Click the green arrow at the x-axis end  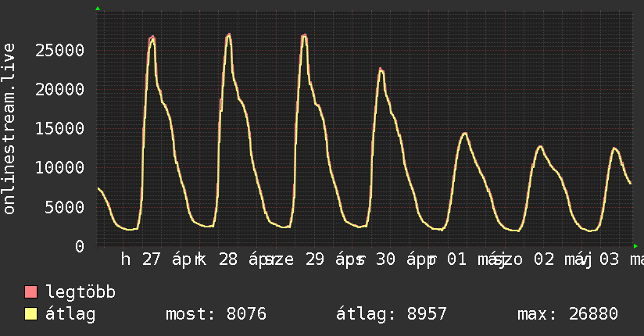[x=635, y=246]
